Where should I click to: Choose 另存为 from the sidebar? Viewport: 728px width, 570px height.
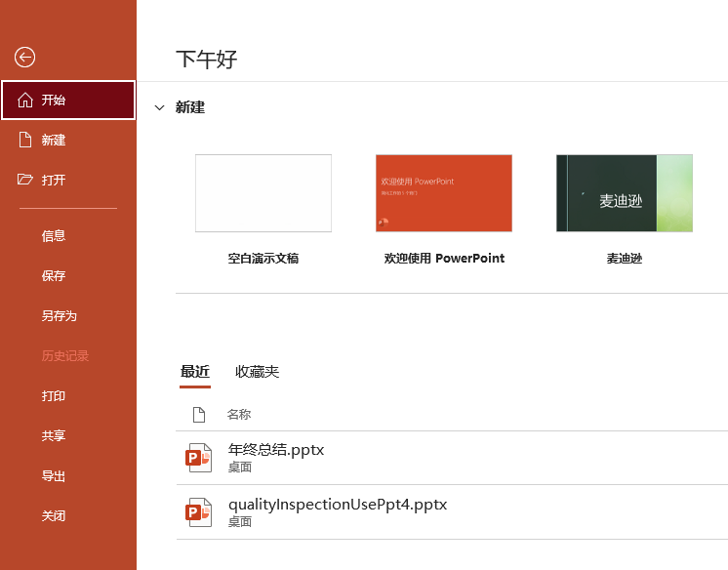point(68,316)
